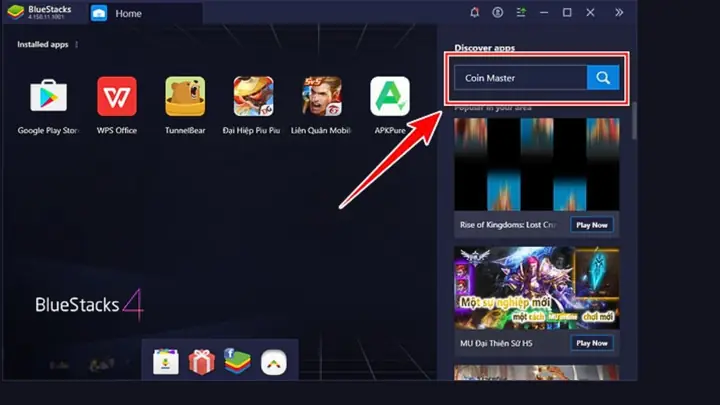The image size is (720, 405).
Task: Click the search magnifier button
Action: click(603, 78)
